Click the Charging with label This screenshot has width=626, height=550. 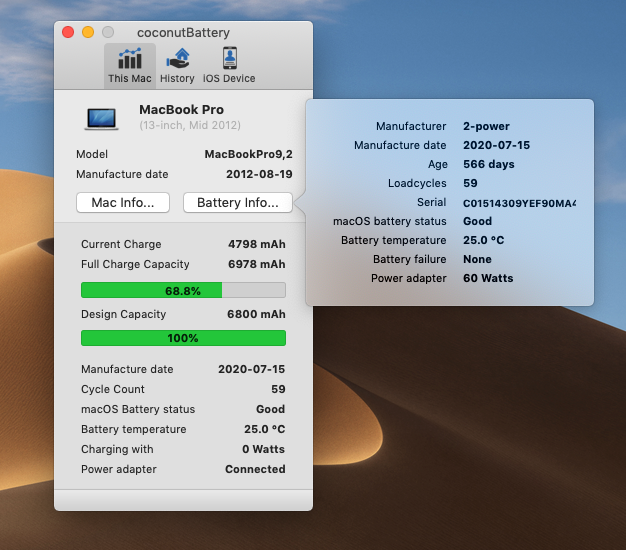click(117, 449)
